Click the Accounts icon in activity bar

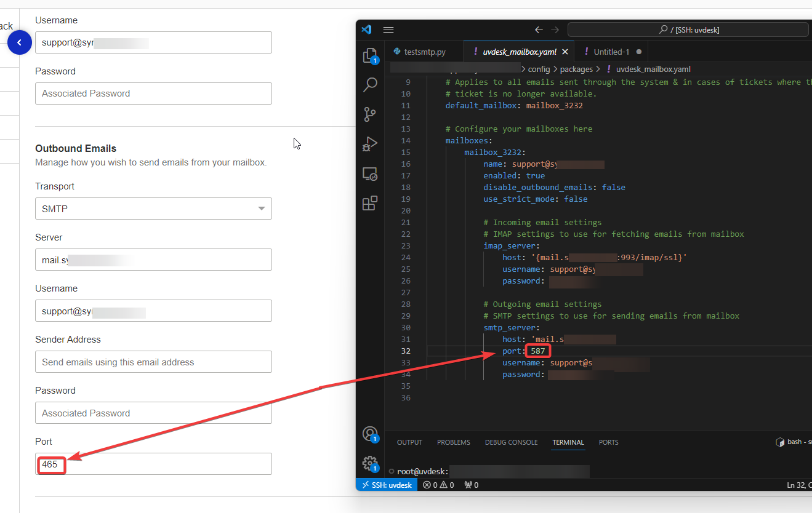(x=369, y=432)
